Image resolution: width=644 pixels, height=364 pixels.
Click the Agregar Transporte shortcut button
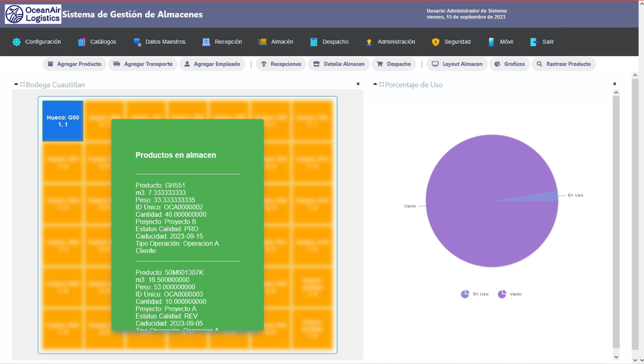pos(143,64)
